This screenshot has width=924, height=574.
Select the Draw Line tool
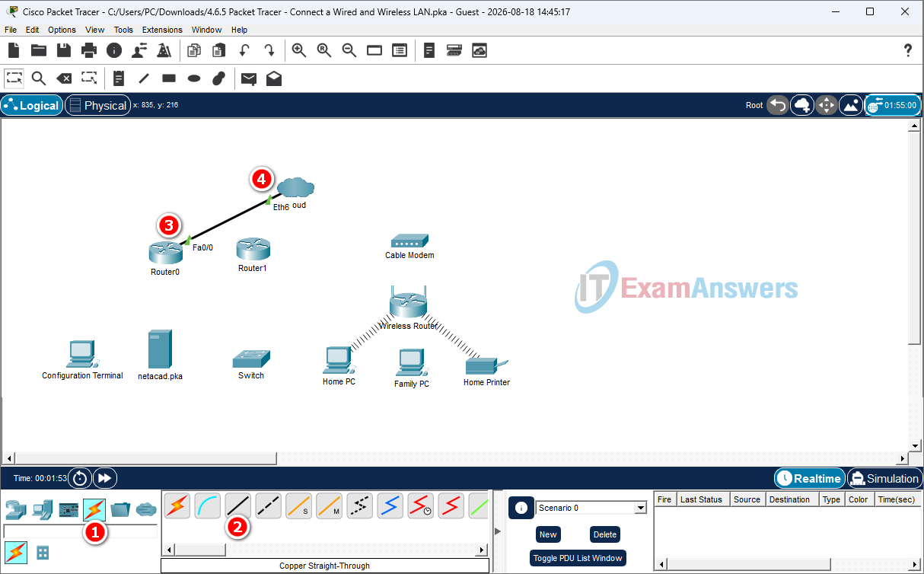[143, 78]
